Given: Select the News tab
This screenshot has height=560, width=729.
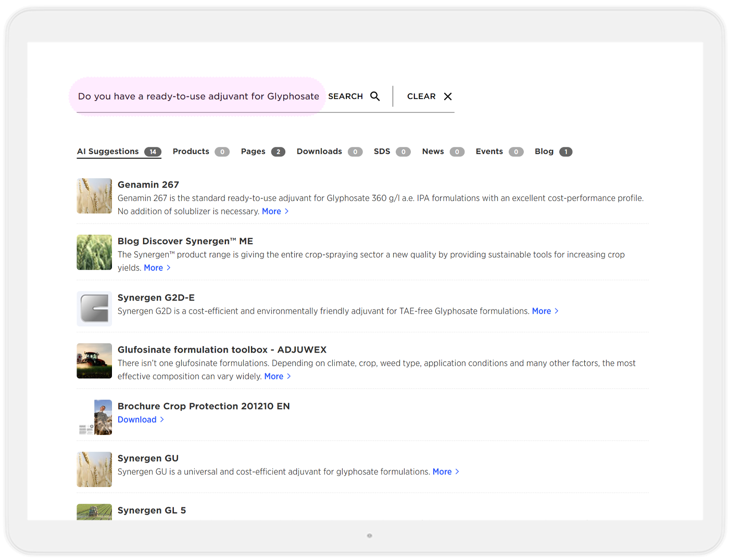Looking at the screenshot, I should pyautogui.click(x=443, y=152).
